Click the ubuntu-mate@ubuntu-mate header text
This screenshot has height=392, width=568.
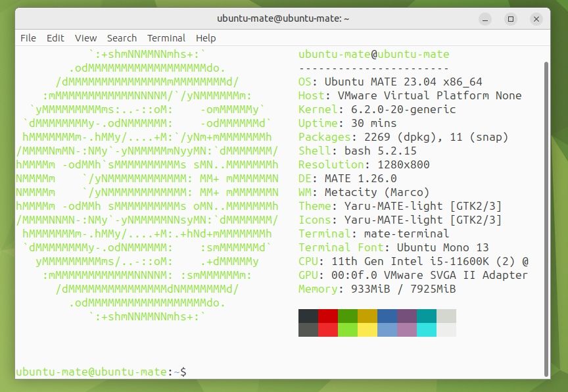pos(373,54)
